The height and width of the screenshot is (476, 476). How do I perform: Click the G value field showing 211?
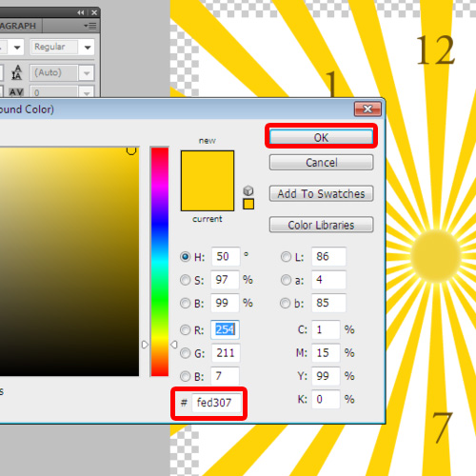(226, 353)
